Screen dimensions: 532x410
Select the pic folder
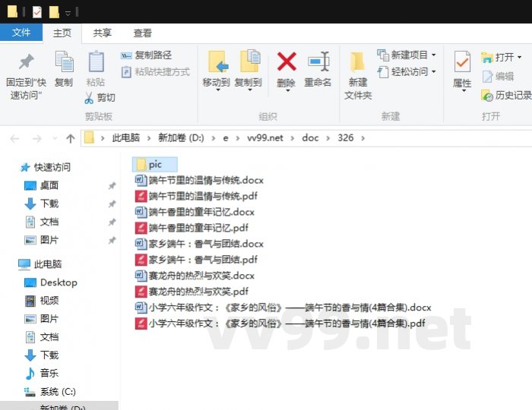(155, 165)
